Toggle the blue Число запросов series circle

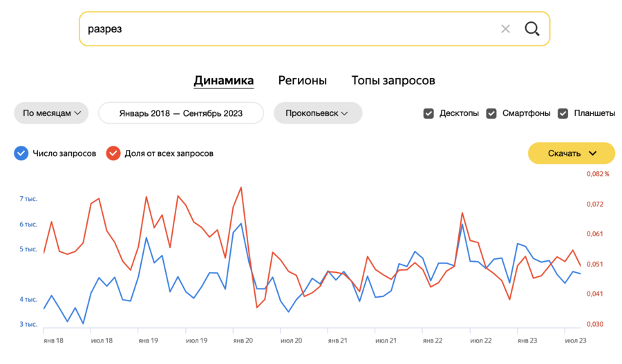21,153
